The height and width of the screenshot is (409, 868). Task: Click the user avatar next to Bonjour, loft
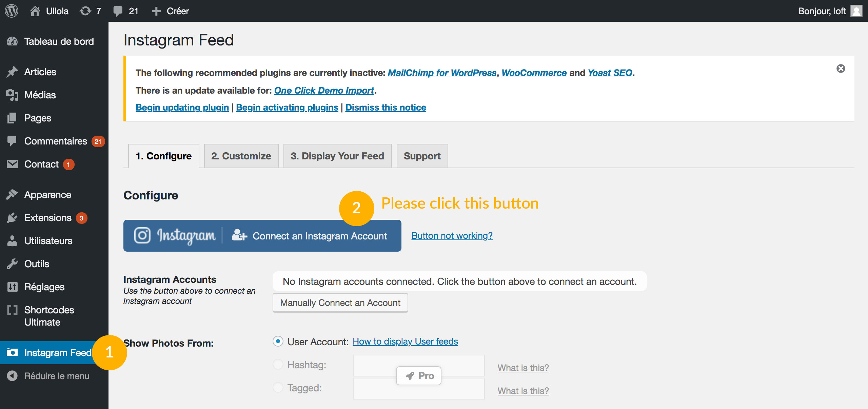coord(856,11)
